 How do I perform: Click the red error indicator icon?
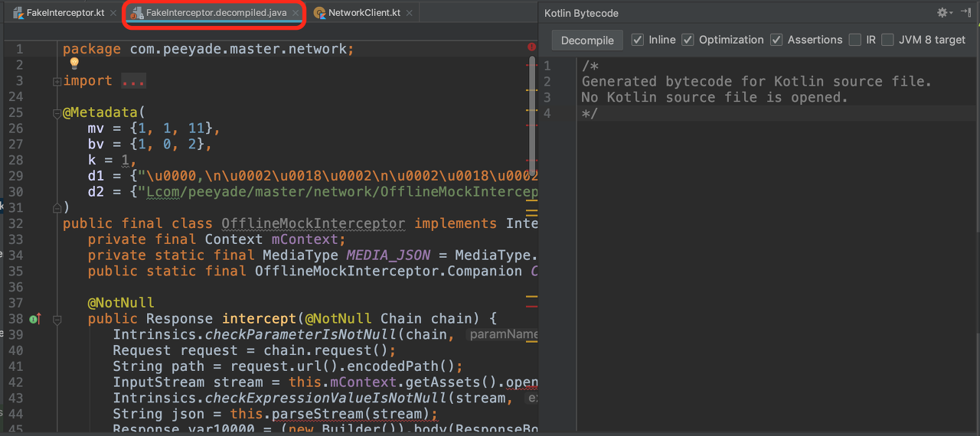click(531, 47)
